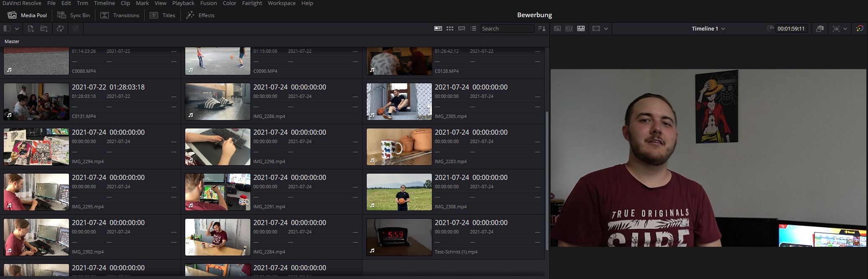Viewport: 868px width, 279px height.
Task: Open the Workspace menu
Action: click(x=281, y=3)
